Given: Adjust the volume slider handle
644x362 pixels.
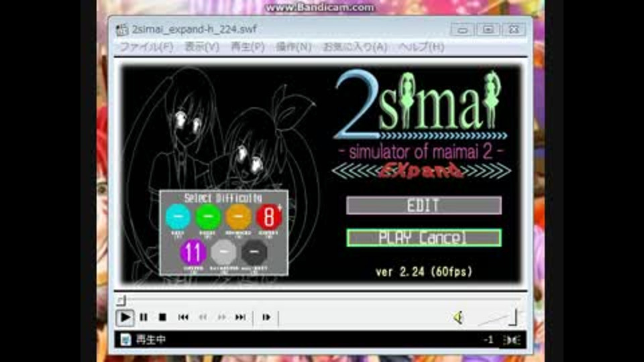Looking at the screenshot, I should (x=513, y=318).
